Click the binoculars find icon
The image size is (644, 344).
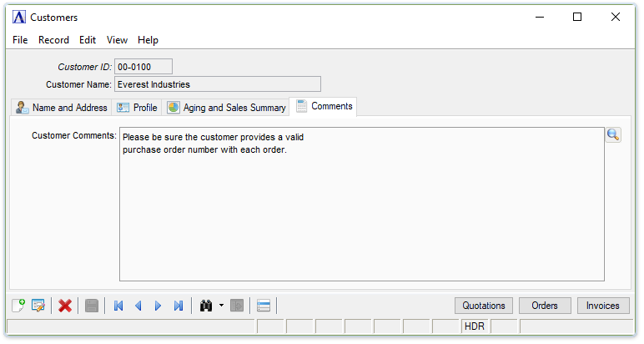(206, 306)
